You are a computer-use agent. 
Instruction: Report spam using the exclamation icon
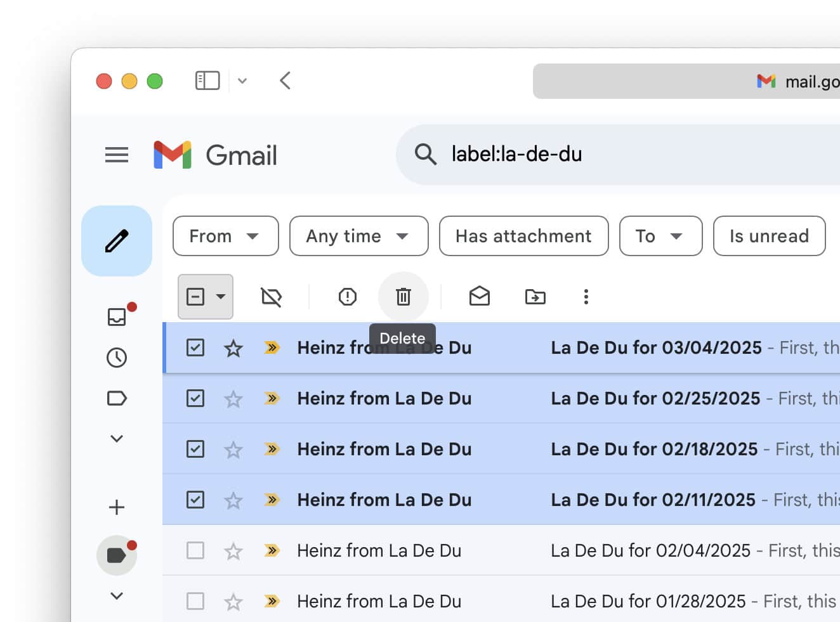click(x=348, y=297)
